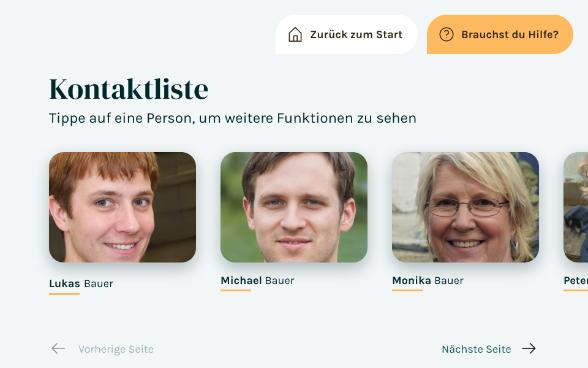Click the Lukas Bauer name label
The height and width of the screenshot is (368, 588).
click(x=81, y=283)
